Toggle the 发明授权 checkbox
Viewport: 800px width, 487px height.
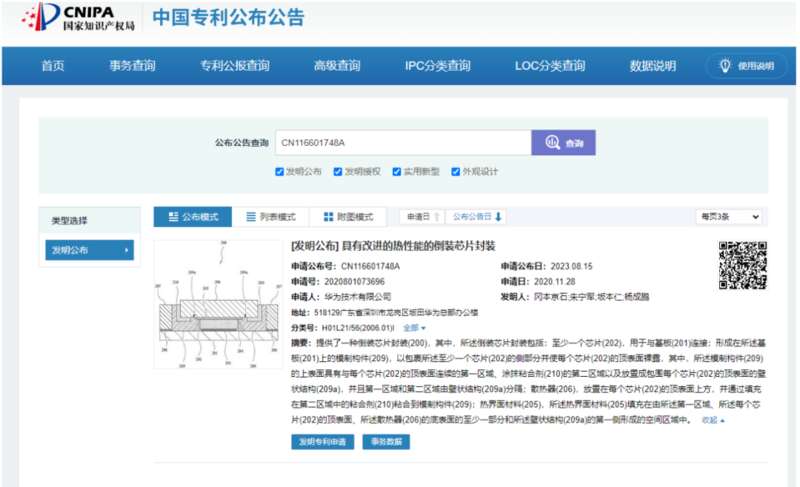339,171
